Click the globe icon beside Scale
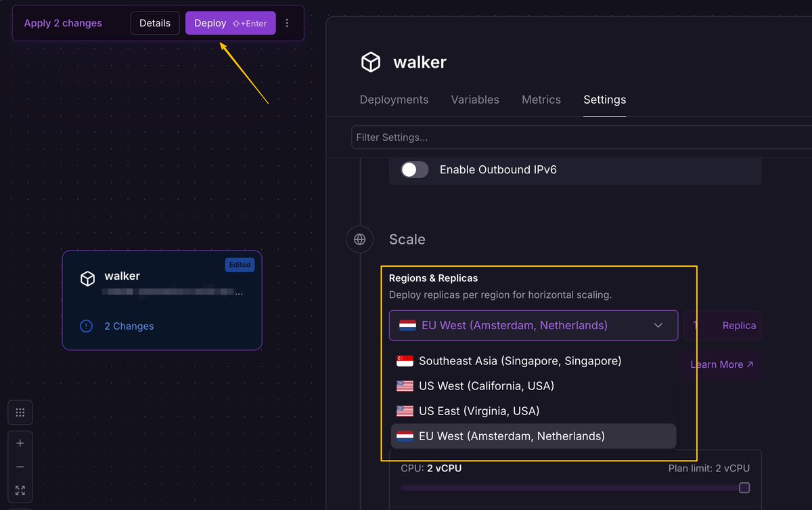Image resolution: width=812 pixels, height=510 pixels. (360, 239)
